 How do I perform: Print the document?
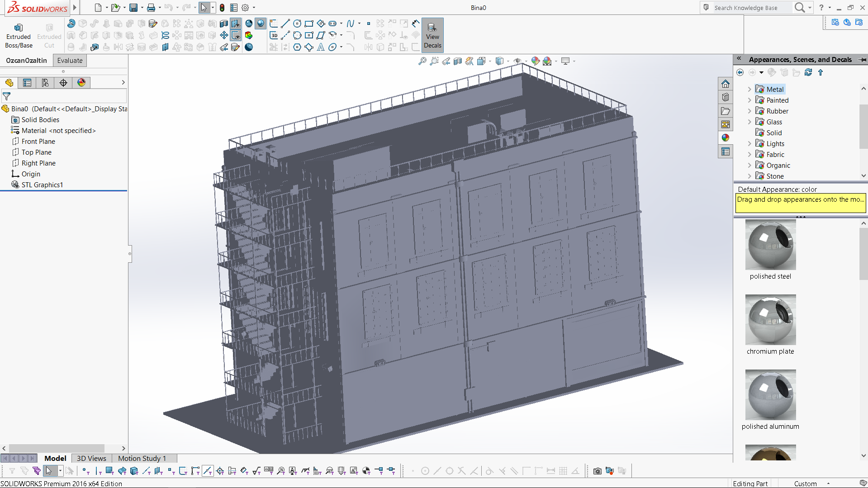(151, 8)
